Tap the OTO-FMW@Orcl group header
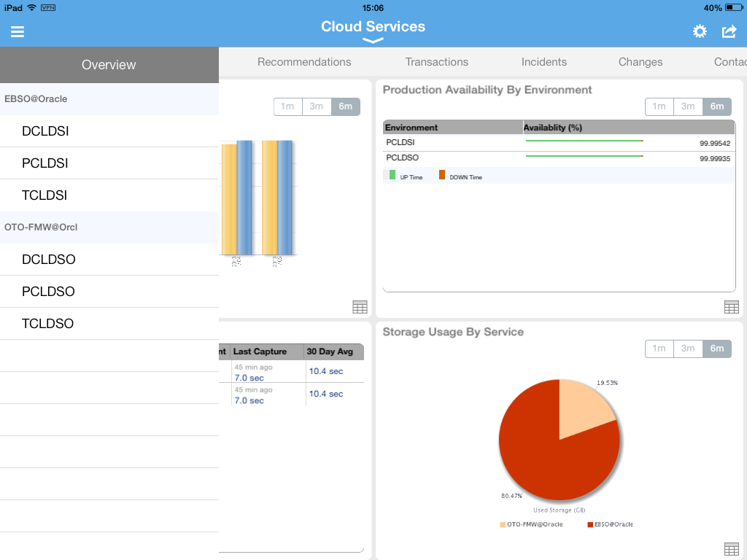 pyautogui.click(x=109, y=227)
